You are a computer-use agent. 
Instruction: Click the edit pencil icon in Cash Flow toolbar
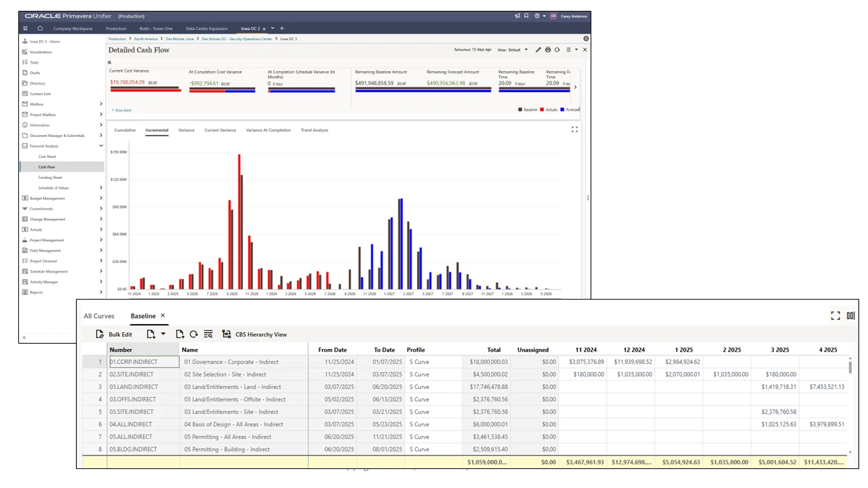(x=538, y=49)
